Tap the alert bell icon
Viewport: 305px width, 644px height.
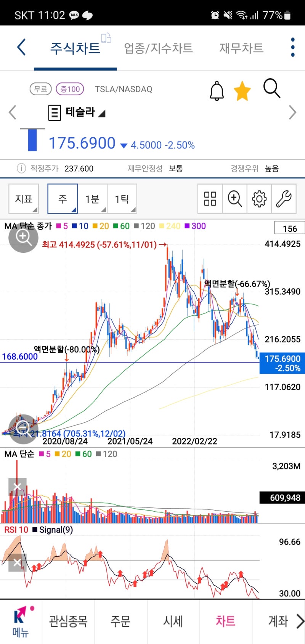tap(217, 90)
